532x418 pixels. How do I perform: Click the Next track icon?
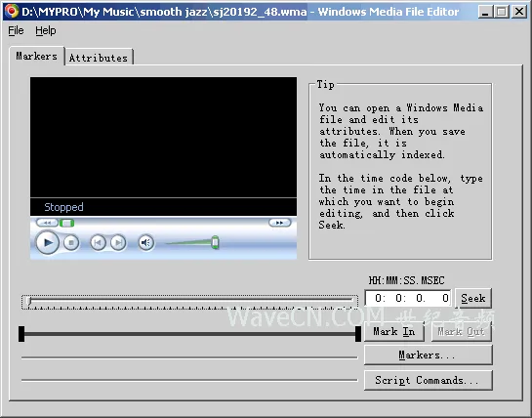[118, 243]
